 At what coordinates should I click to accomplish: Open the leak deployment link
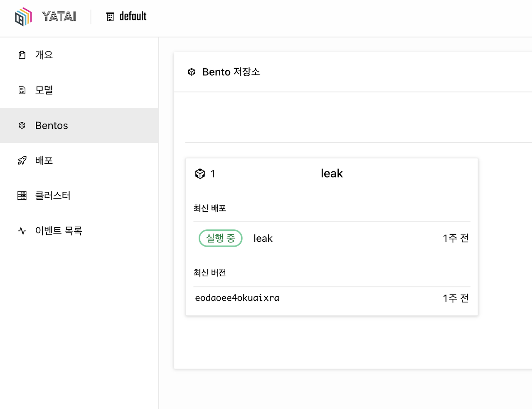[x=263, y=238]
